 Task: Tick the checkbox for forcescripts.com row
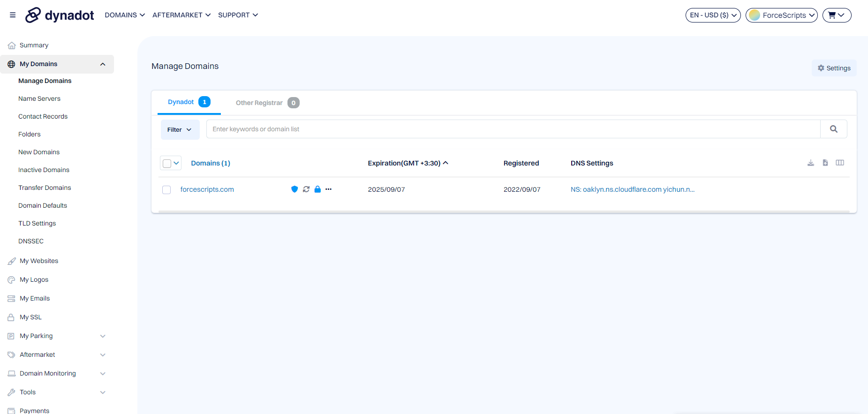[x=166, y=190]
